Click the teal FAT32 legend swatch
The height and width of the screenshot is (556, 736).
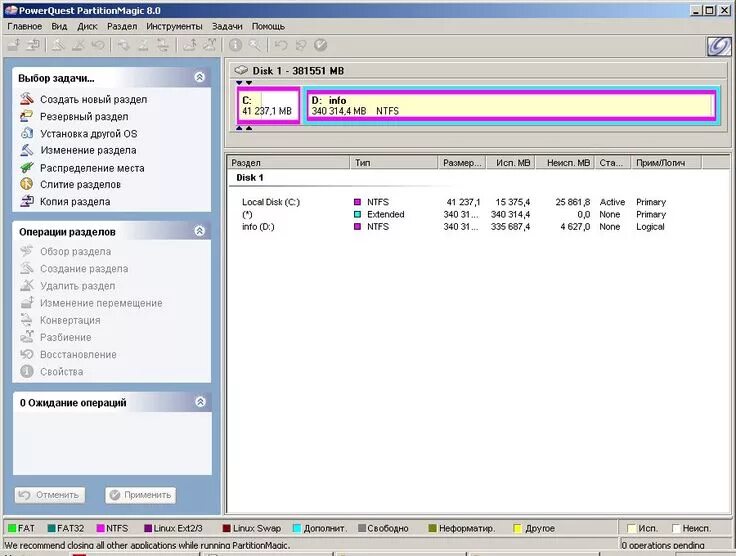[x=51, y=528]
